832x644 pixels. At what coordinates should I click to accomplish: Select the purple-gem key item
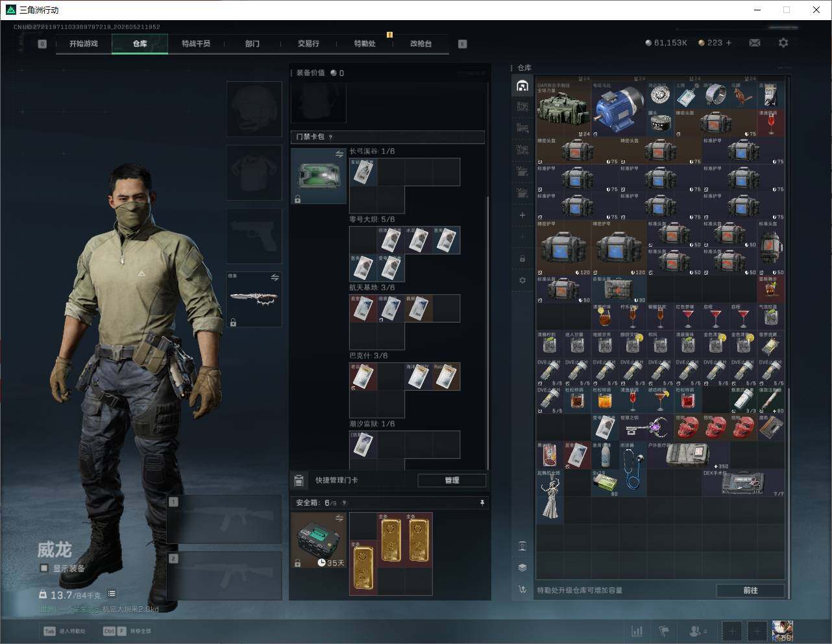click(x=646, y=428)
